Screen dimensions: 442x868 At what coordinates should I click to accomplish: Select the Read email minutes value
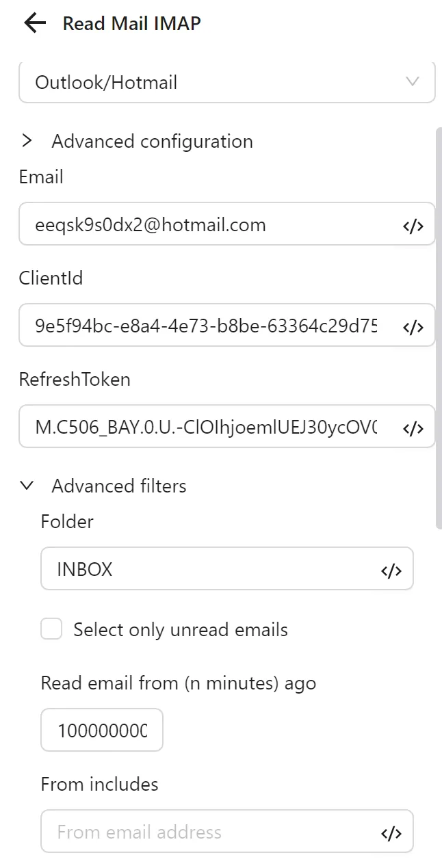point(101,730)
